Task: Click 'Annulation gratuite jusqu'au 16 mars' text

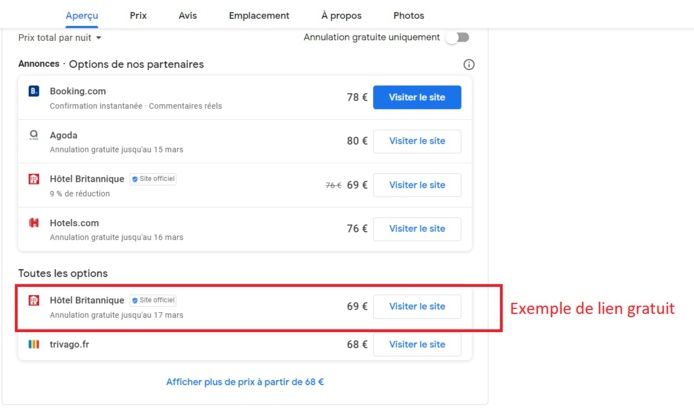Action: 116,237
